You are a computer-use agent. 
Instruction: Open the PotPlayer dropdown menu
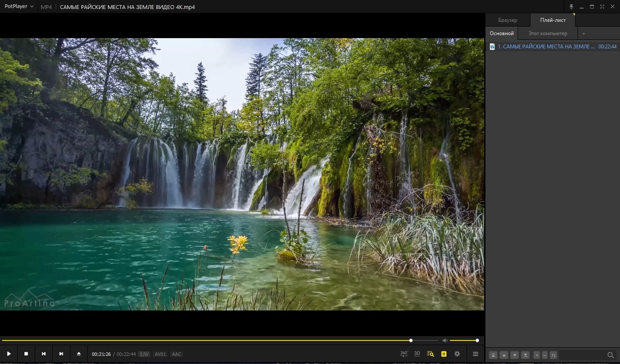tap(19, 6)
